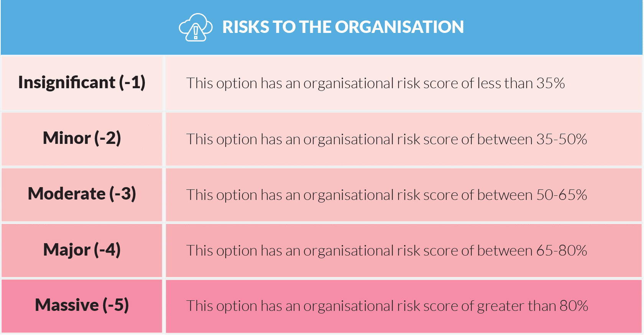This screenshot has width=644, height=335.
Task: Click the "65-80%" percentage range
Action: 561,251
